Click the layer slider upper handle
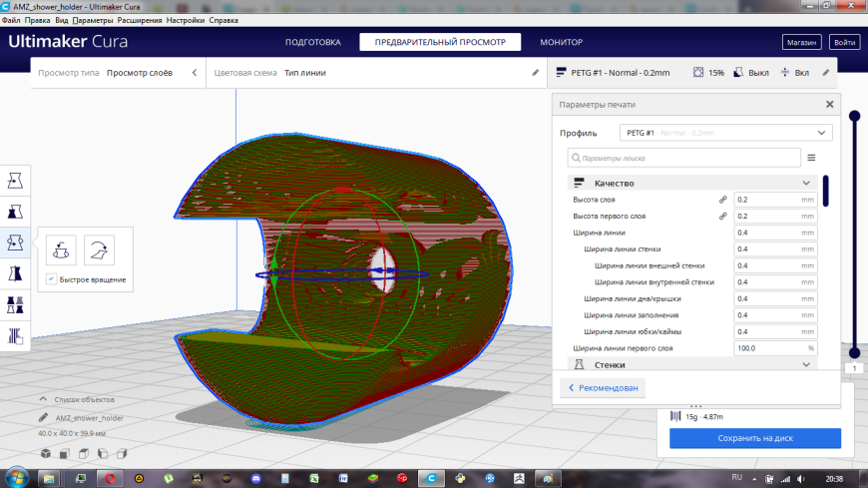The width and height of the screenshot is (868, 488). [855, 116]
